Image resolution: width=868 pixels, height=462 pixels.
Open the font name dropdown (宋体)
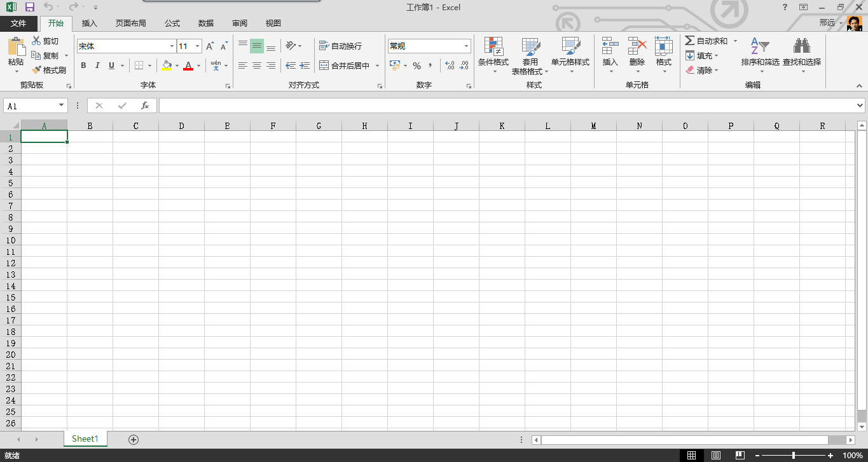172,46
